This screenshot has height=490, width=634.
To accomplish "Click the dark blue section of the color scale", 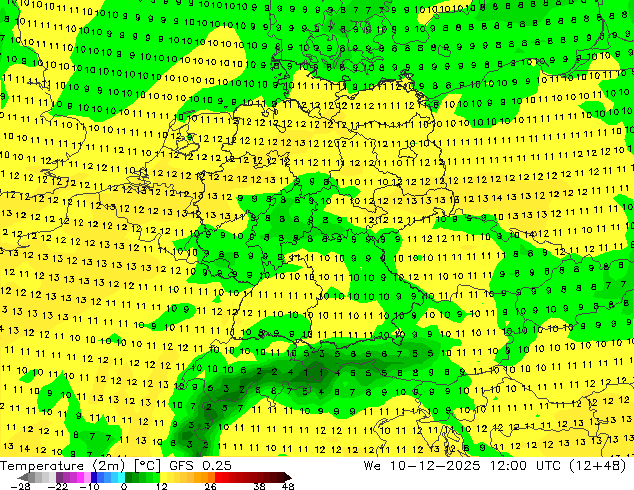I will pyautogui.click(x=94, y=477).
